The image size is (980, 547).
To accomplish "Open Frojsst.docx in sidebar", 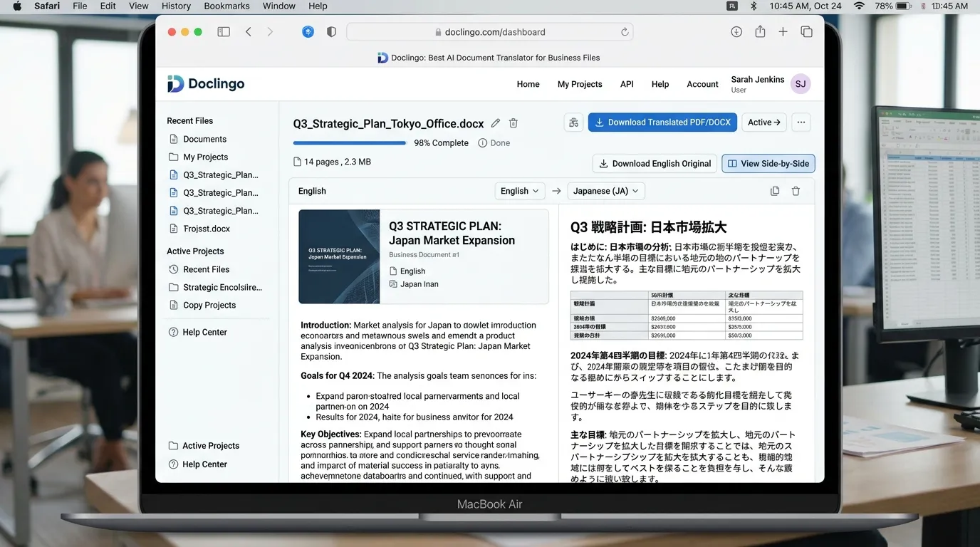I will (199, 229).
